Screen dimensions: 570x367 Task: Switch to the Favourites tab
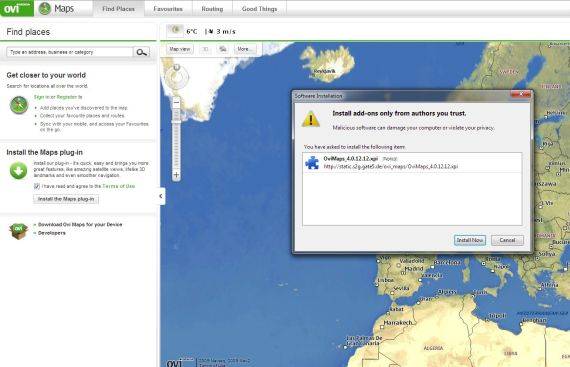point(168,9)
